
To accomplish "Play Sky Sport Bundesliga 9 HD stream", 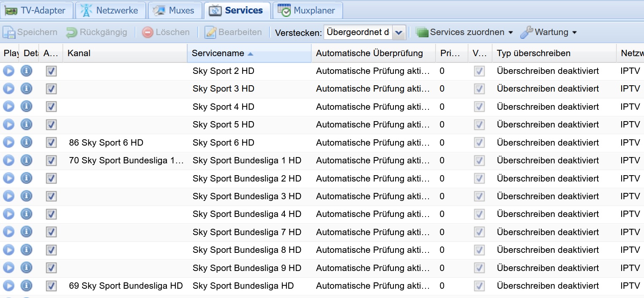I will click(x=8, y=268).
